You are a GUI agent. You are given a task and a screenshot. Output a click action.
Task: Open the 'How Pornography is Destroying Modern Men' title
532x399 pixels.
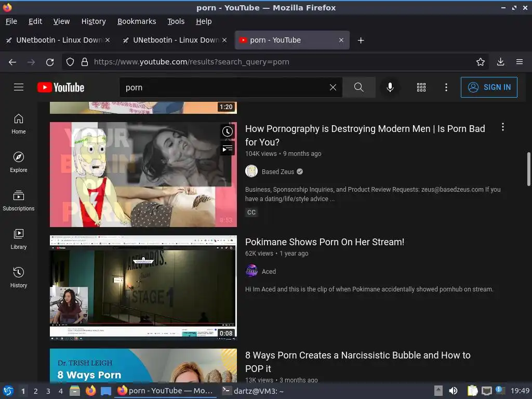365,135
